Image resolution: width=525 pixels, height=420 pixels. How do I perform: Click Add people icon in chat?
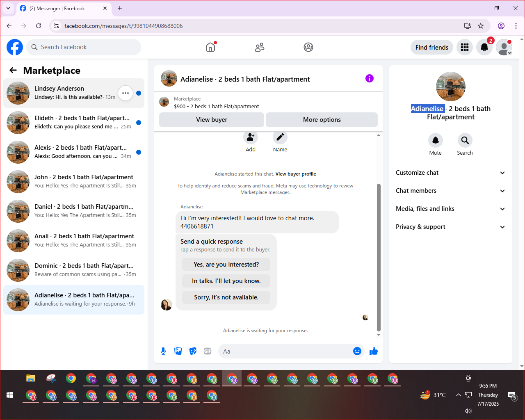[251, 137]
